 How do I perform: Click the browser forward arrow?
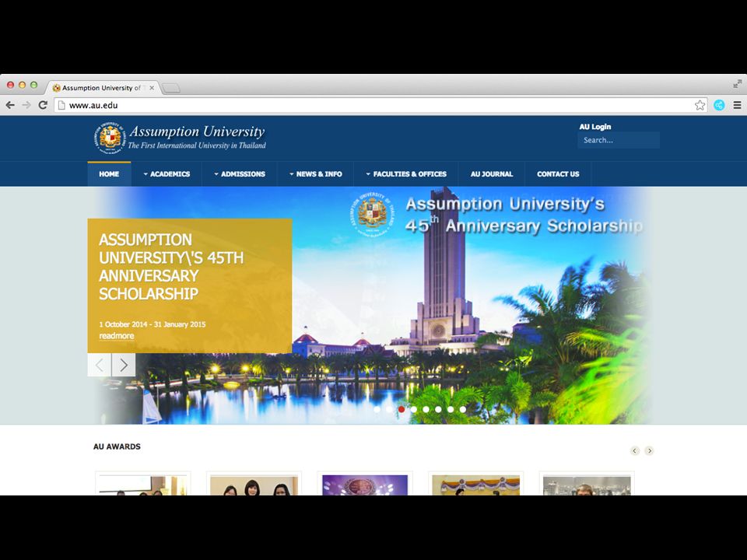tap(26, 105)
